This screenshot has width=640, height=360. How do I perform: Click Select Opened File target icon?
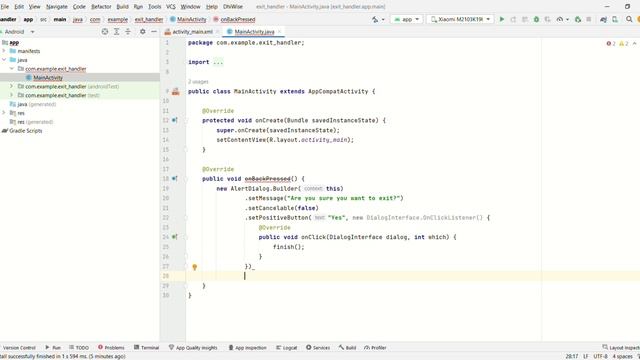tap(105, 31)
